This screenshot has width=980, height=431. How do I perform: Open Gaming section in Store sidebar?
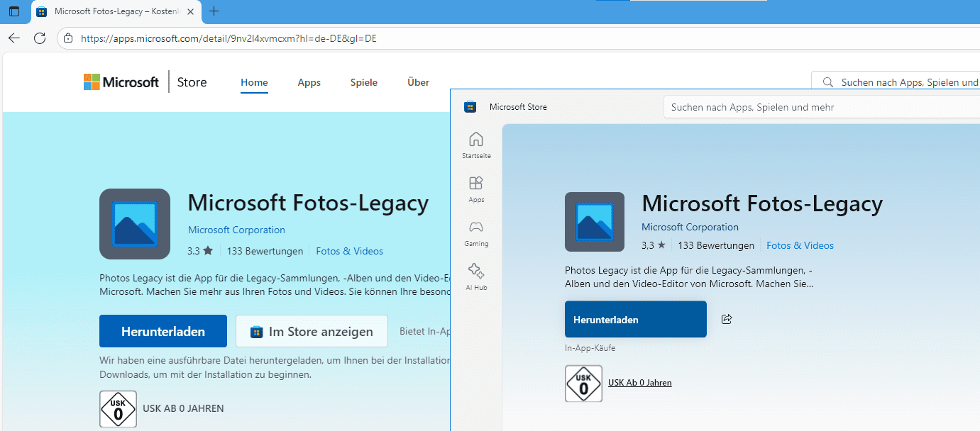point(476,233)
